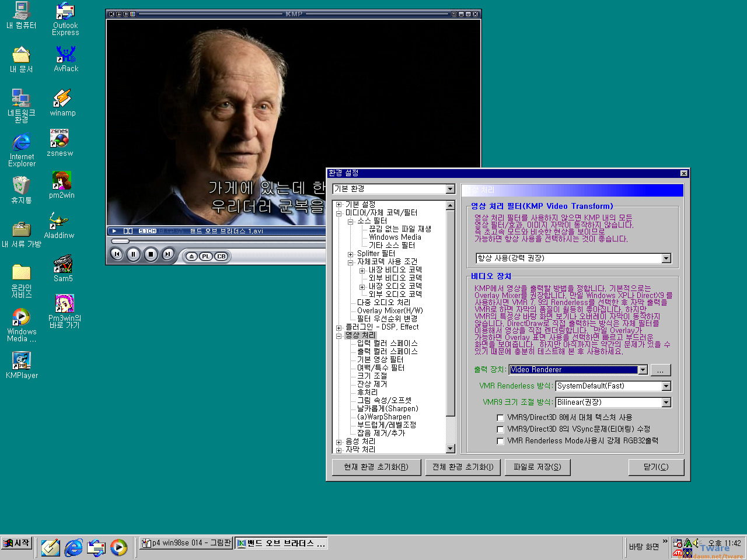Screen dimensions: 747x560
Task: Open 내 컴퓨터 desktop icon
Action: pos(22,16)
